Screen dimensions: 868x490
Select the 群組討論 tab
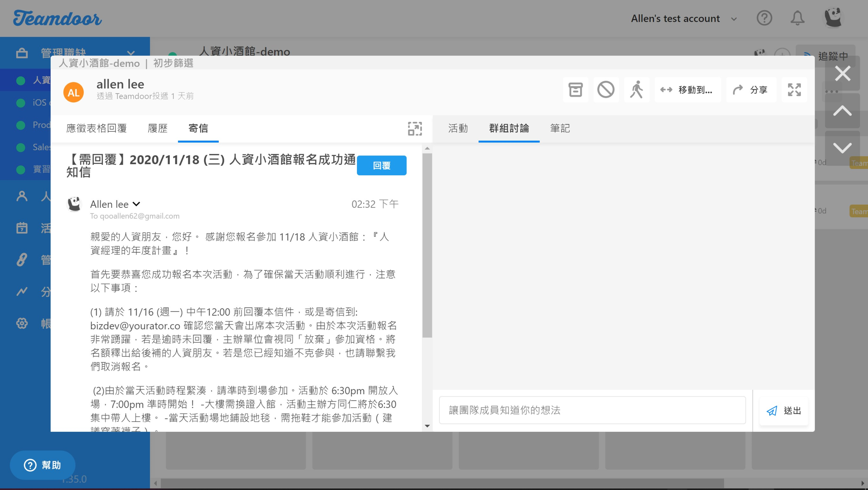tap(509, 128)
